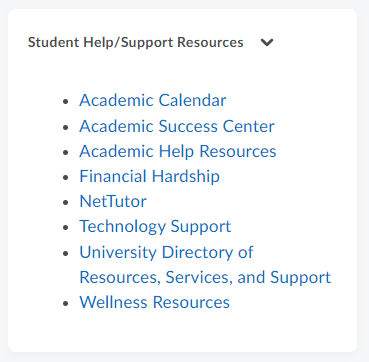Access the Wellness Resources page
The height and width of the screenshot is (362, 369).
point(154,302)
